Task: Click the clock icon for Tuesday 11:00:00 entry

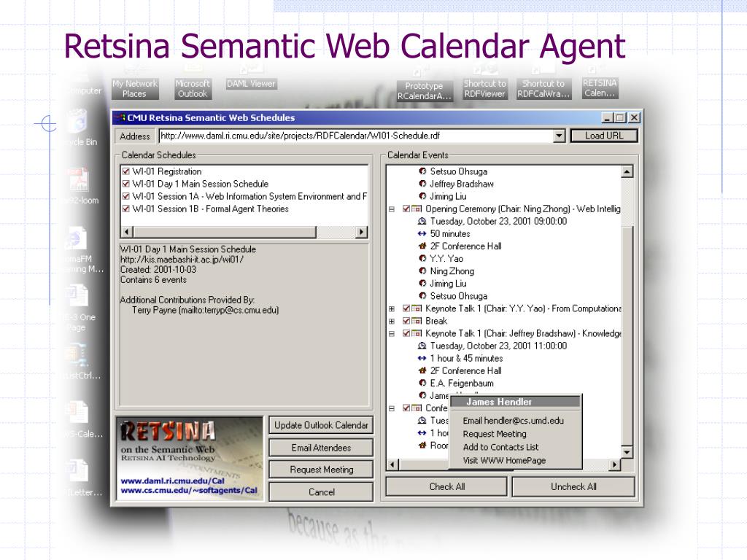Action: click(422, 346)
